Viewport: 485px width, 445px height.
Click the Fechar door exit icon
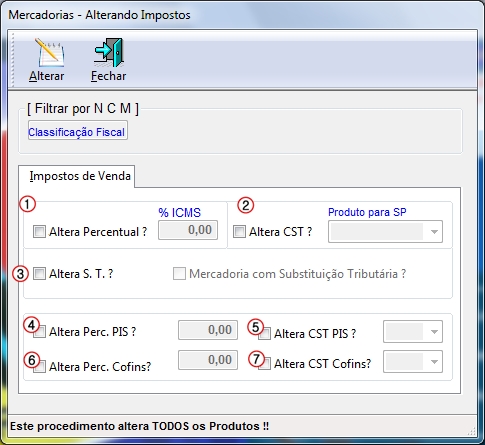[109, 52]
